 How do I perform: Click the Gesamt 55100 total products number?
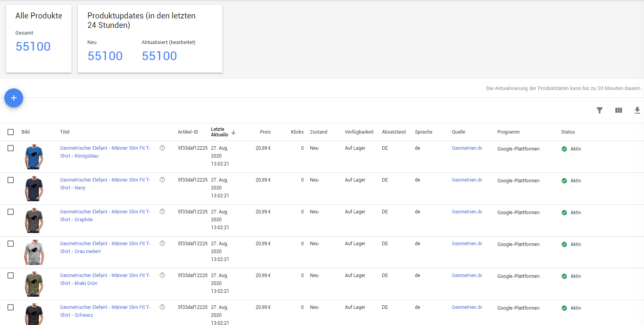[33, 47]
